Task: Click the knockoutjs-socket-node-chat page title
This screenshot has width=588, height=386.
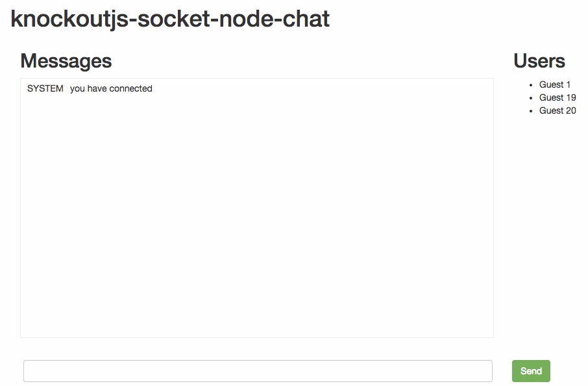Action: pyautogui.click(x=169, y=19)
